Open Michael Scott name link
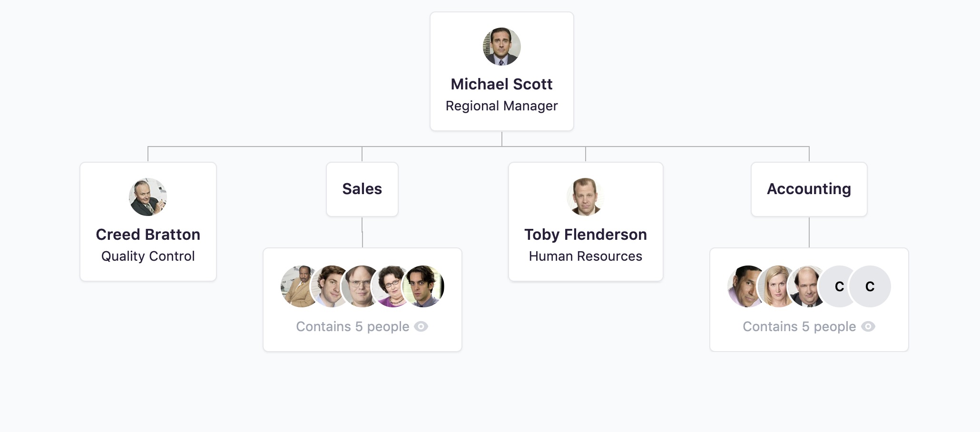980x432 pixels. [501, 84]
